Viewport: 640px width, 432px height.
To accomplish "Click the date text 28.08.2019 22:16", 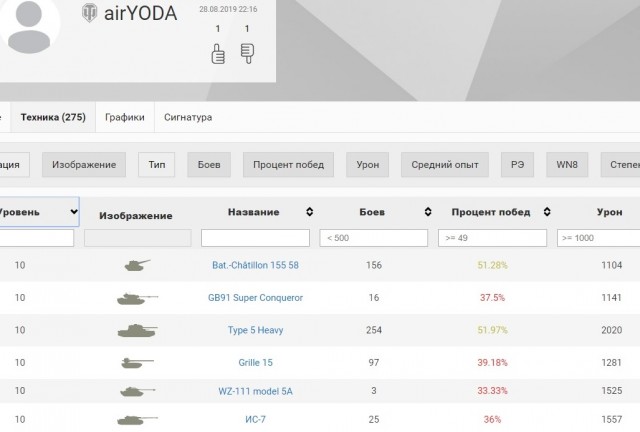I will 228,9.
